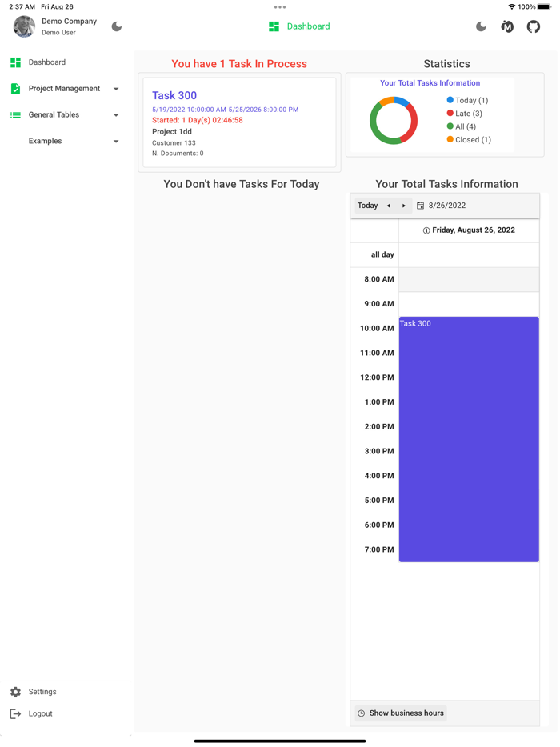The height and width of the screenshot is (747, 560).
Task: Select Dashboard in the sidebar menu
Action: pyautogui.click(x=46, y=62)
